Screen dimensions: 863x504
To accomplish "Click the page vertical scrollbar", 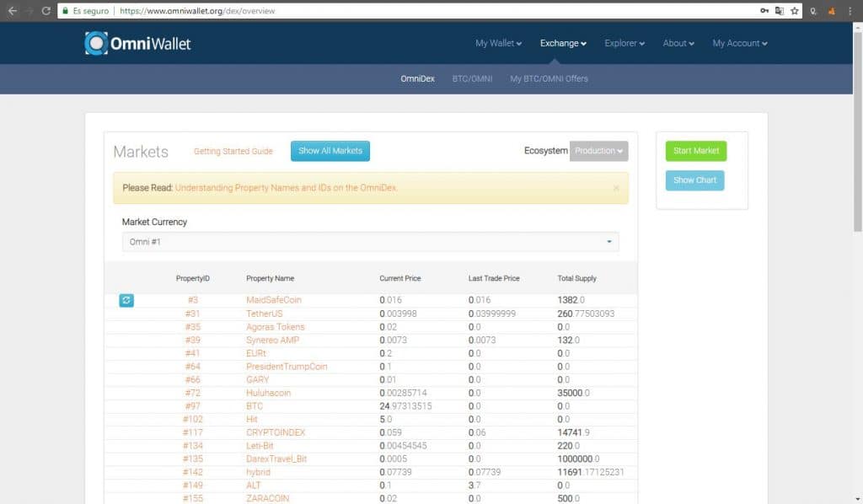I will pos(857,132).
